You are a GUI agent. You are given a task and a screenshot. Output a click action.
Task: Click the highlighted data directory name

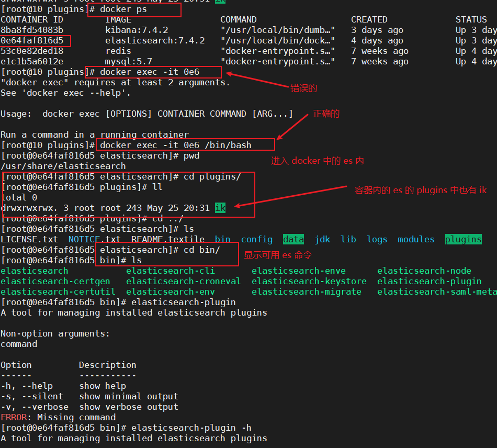(293, 239)
